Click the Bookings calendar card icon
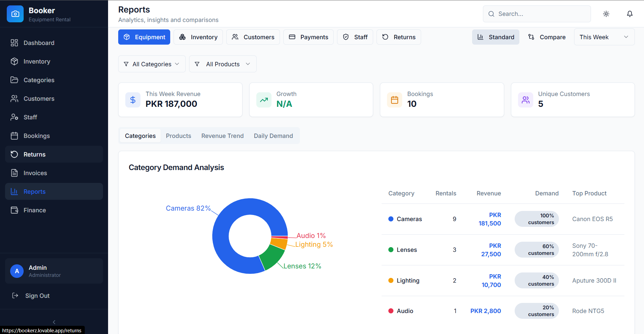 (394, 100)
